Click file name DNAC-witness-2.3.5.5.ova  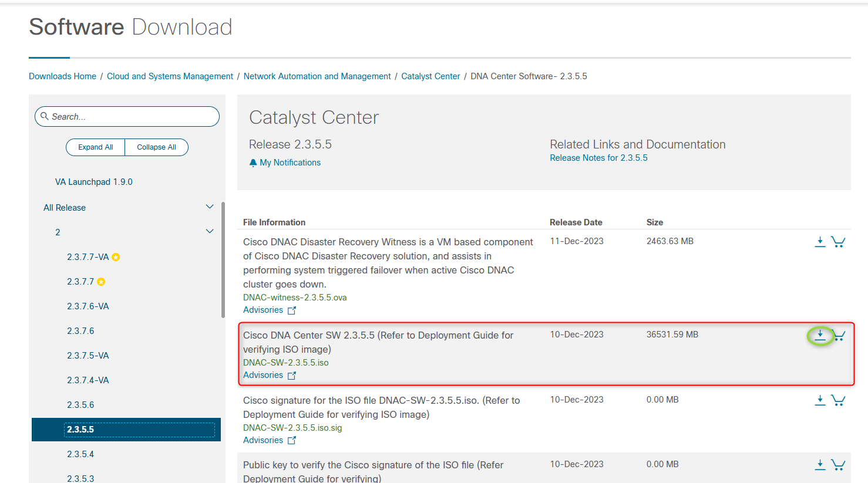click(295, 298)
